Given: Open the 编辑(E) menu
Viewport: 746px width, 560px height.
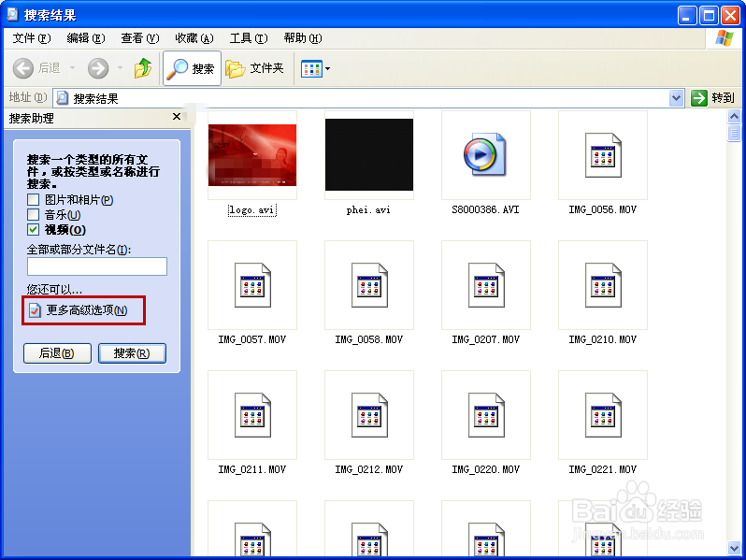Looking at the screenshot, I should 86,38.
